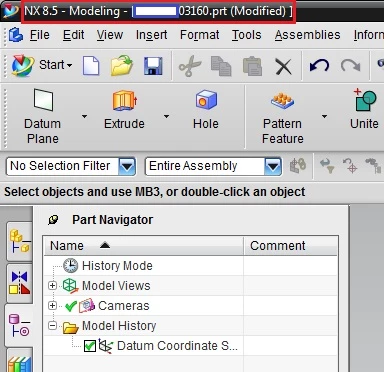Select the Model Views tree item
The image size is (384, 372).
[x=116, y=286]
